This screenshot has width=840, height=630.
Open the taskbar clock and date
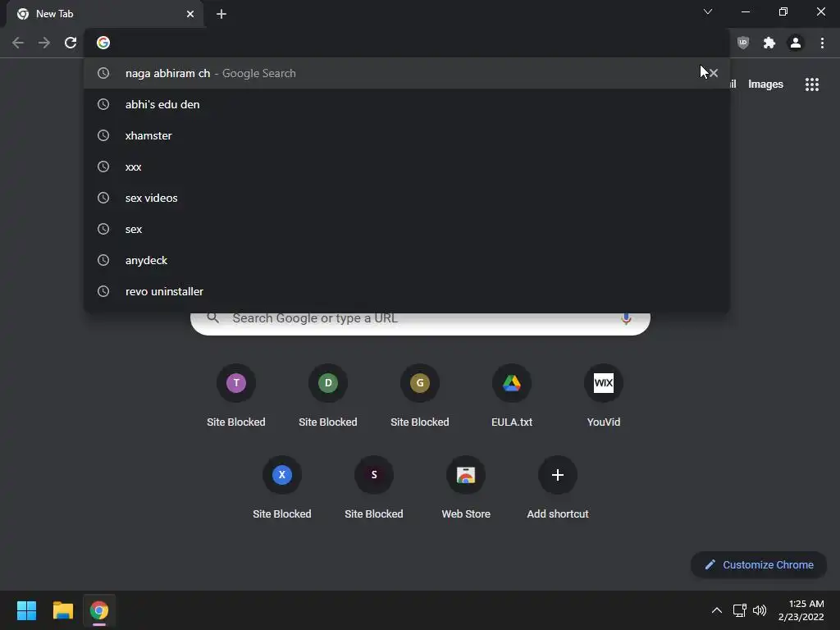tap(801, 610)
